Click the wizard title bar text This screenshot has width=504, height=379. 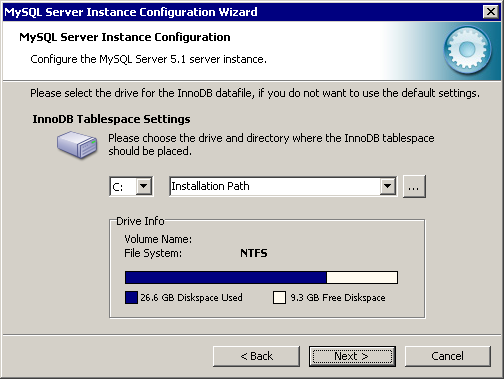pyautogui.click(x=131, y=12)
